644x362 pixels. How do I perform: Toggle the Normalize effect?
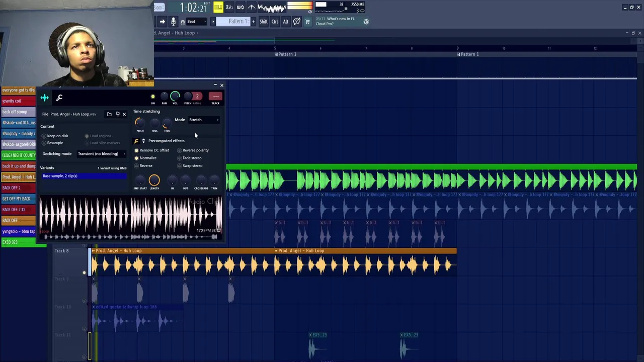coord(145,158)
